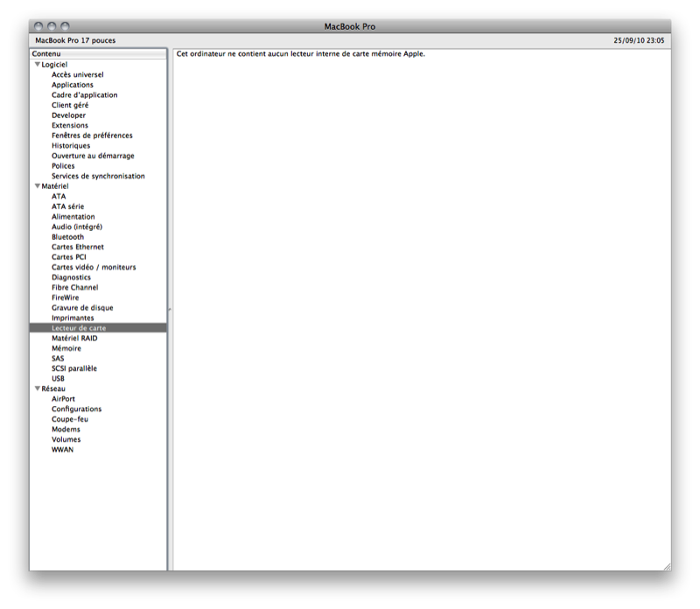Image resolution: width=700 pixels, height=609 pixels.
Task: Select Mémoire in the sidebar
Action: [x=66, y=348]
